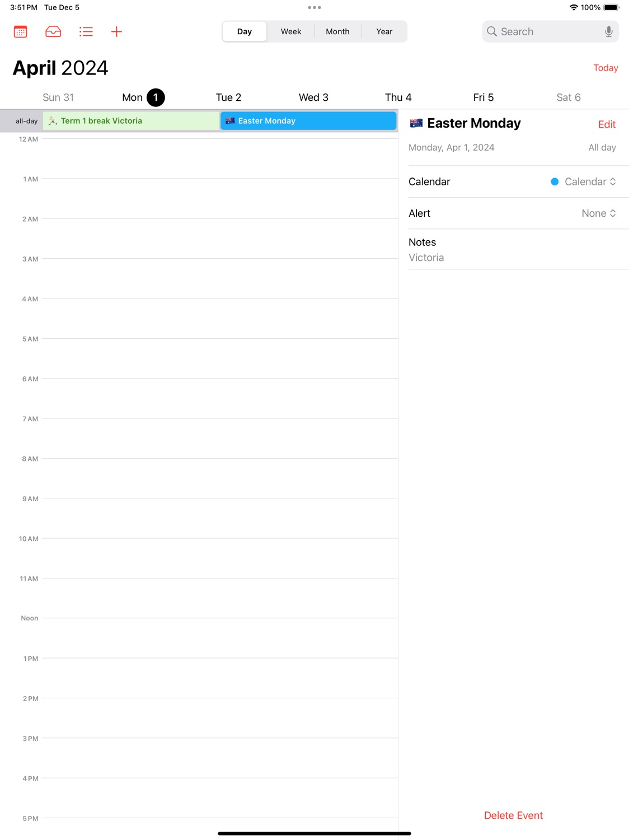Tap the 'April 2024' heading

(60, 68)
